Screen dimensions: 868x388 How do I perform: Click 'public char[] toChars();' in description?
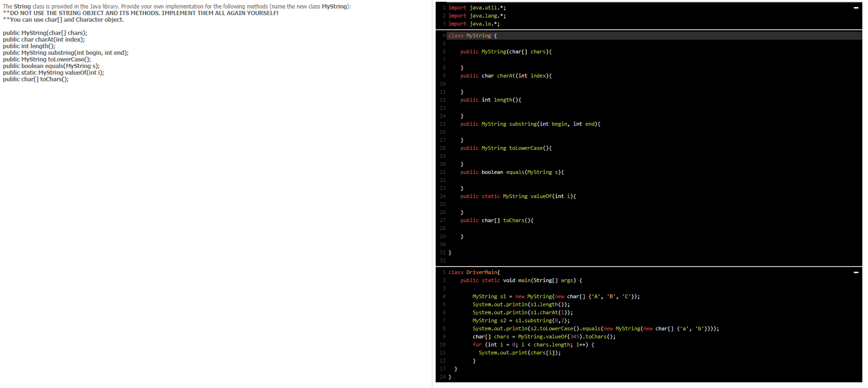pos(36,79)
